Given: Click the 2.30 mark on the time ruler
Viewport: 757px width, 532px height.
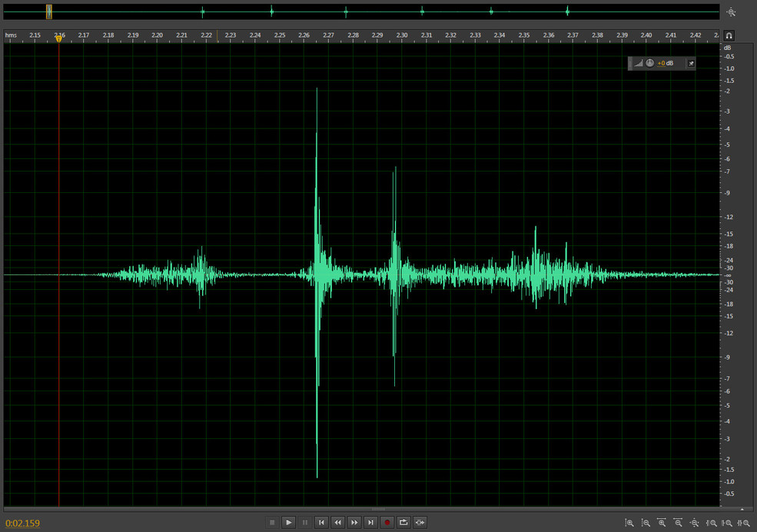Looking at the screenshot, I should tap(402, 35).
